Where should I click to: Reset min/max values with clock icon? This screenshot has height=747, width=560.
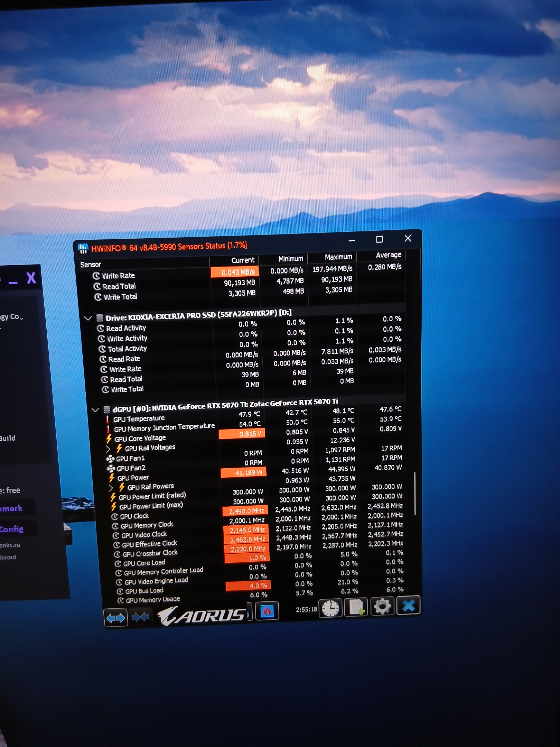tap(330, 609)
